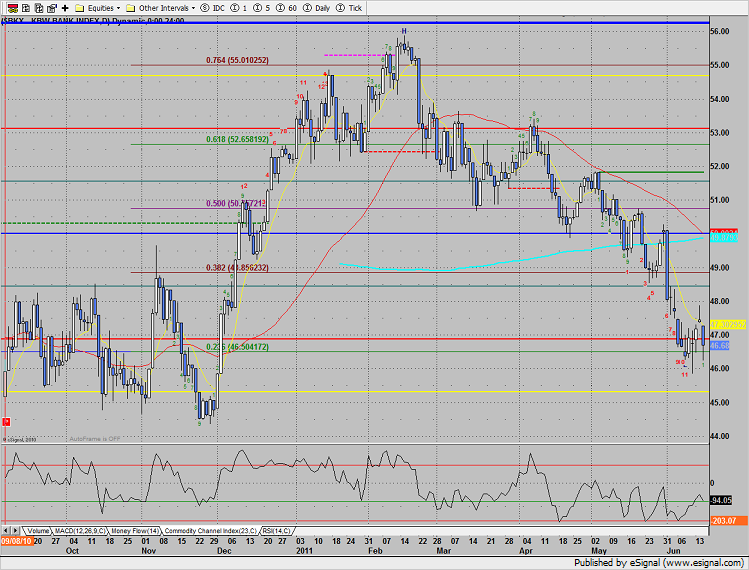Click the red marker icon at chart bottom-left
This screenshot has width=749, height=570.
coord(6,422)
